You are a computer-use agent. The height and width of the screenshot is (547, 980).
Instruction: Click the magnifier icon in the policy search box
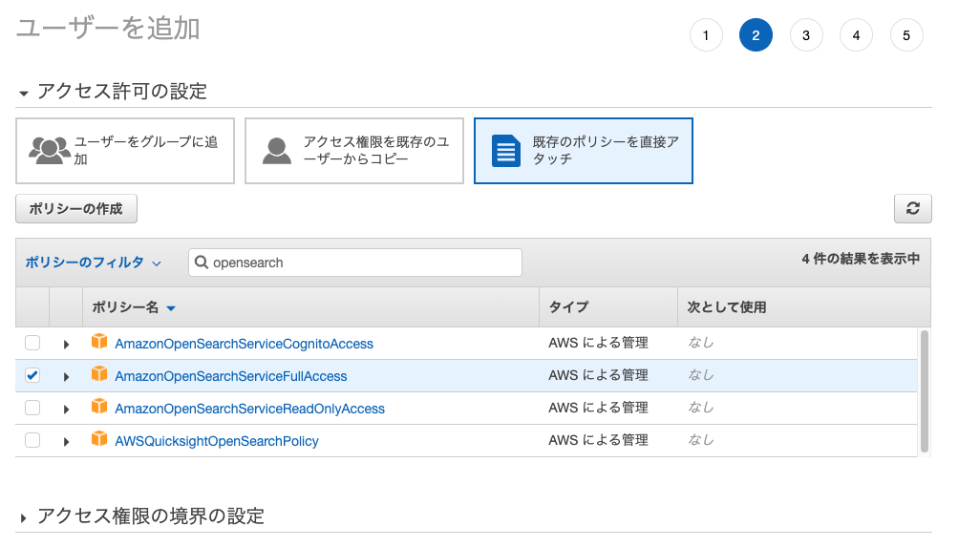tap(202, 263)
